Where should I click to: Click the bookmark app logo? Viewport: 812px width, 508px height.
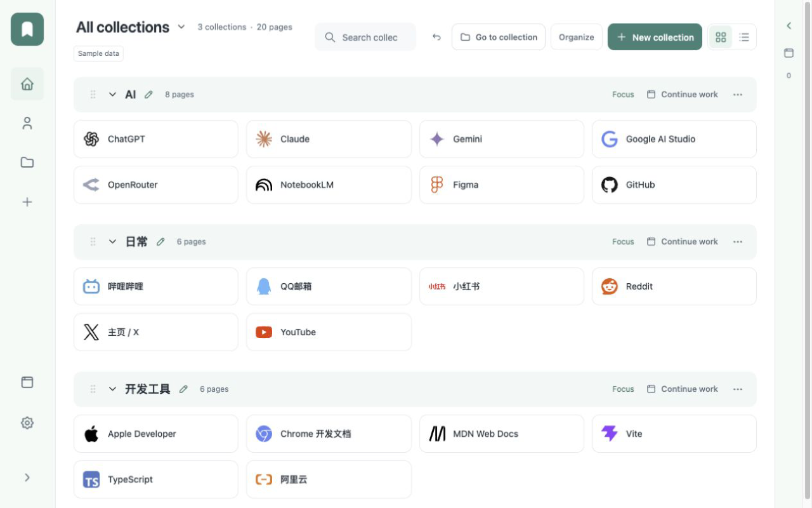(27, 29)
